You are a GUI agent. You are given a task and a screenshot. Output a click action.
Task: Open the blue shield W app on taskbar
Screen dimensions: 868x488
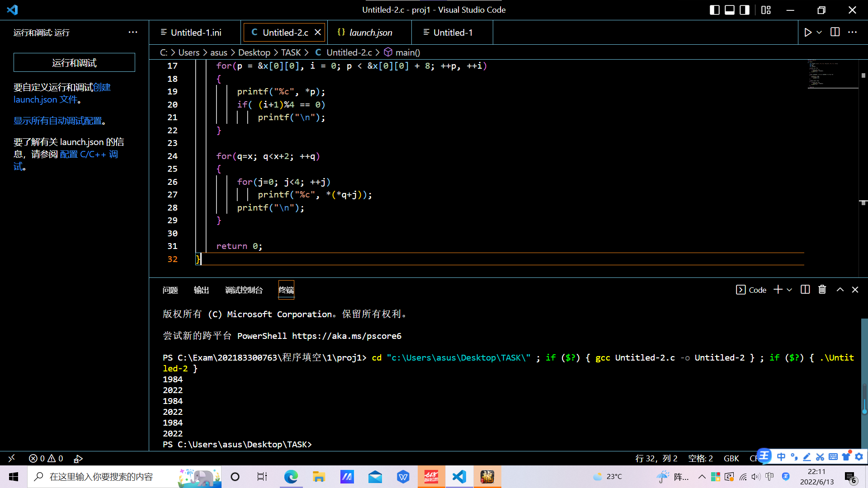point(403,477)
